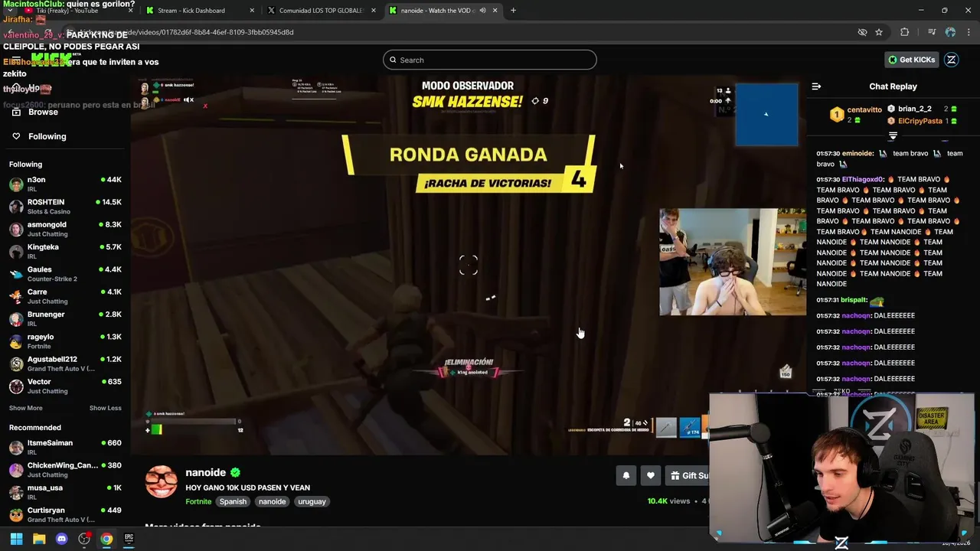
Task: Open a new browser tab
Action: (x=513, y=11)
